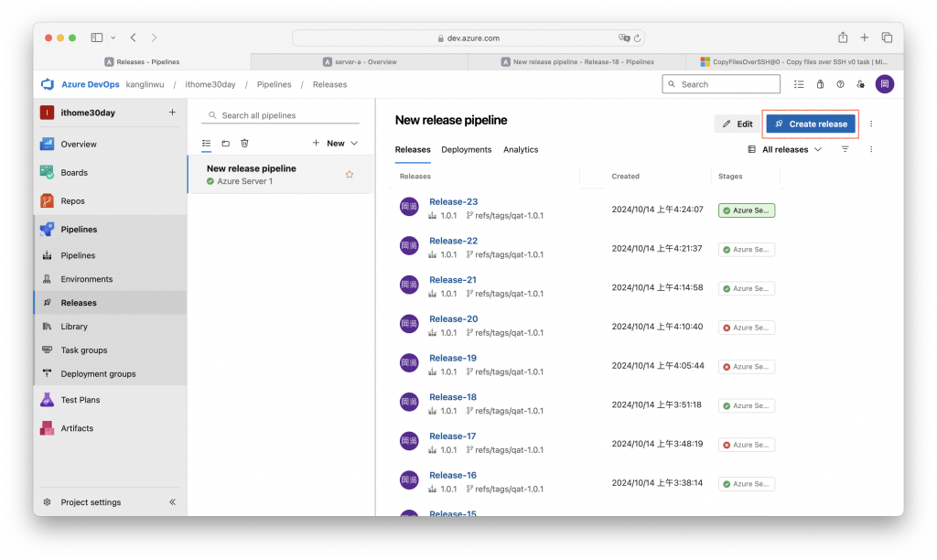The width and height of the screenshot is (937, 560).
Task: Select New release pipeline in list
Action: tap(281, 175)
